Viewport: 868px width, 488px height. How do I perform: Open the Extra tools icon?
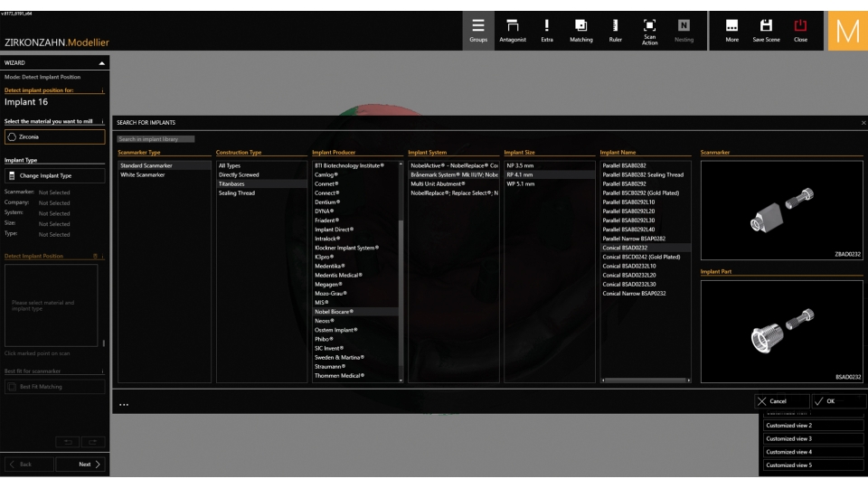tap(547, 31)
